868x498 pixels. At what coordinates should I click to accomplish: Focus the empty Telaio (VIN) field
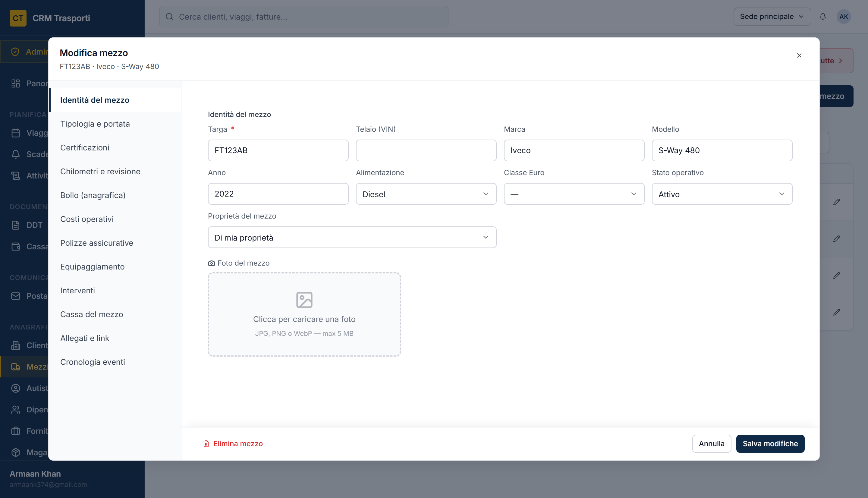coord(426,150)
